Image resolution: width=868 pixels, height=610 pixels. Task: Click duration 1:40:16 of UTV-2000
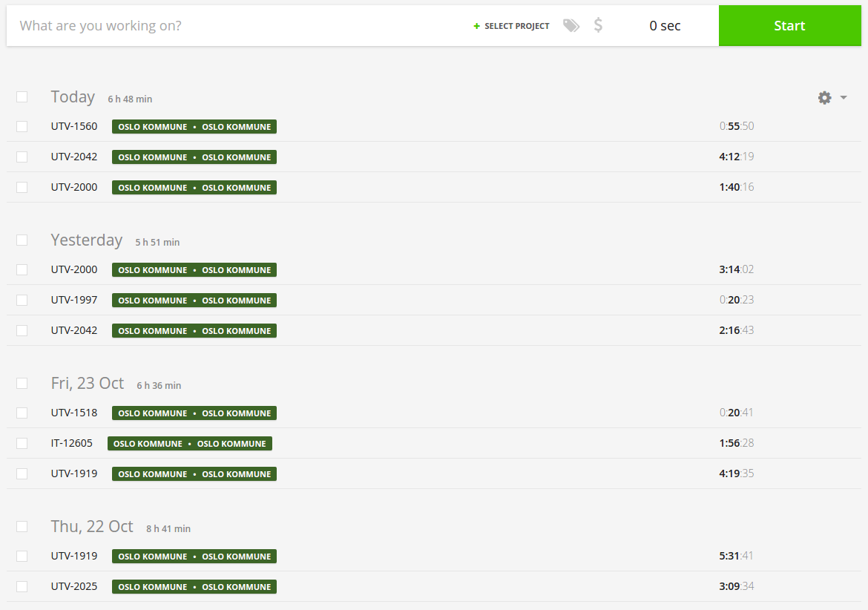click(x=737, y=187)
